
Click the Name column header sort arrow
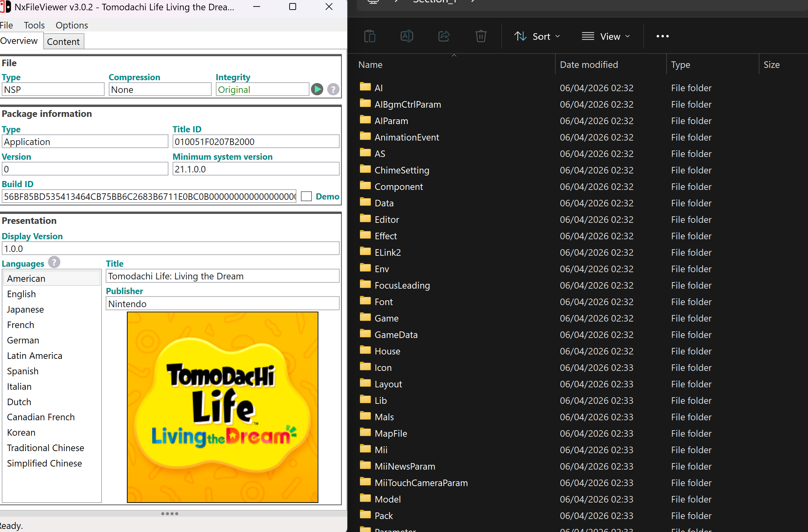point(454,56)
